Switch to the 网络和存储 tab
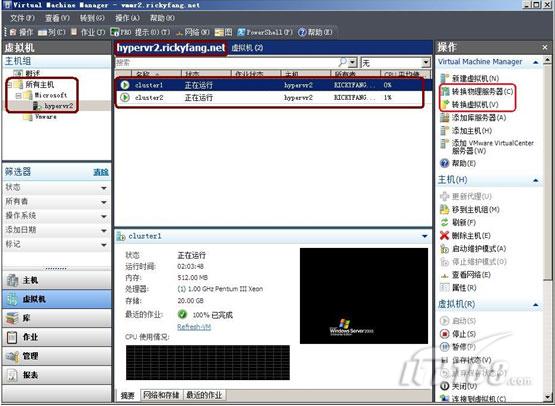555x406 pixels. click(161, 395)
